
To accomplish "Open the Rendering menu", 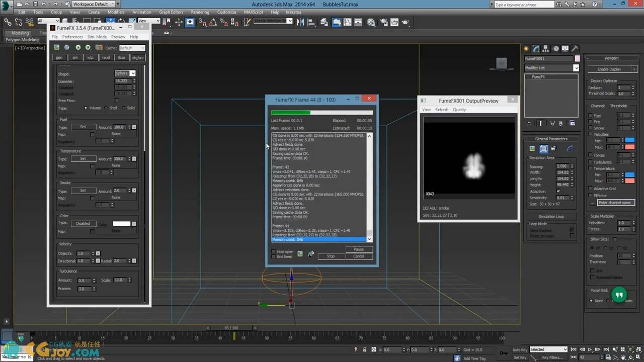I will click(200, 12).
